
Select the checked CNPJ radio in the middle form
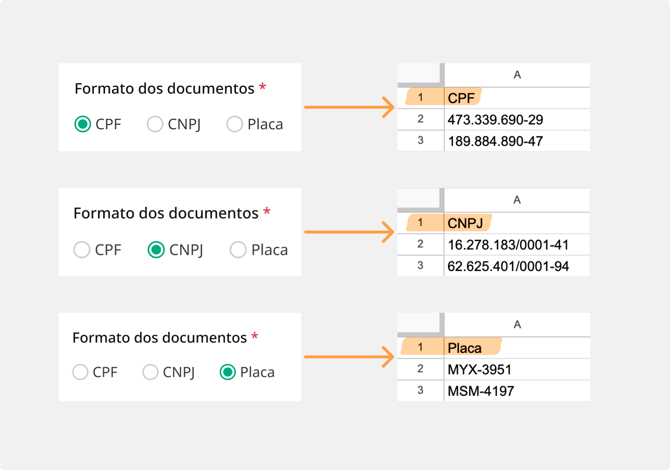pyautogui.click(x=156, y=250)
